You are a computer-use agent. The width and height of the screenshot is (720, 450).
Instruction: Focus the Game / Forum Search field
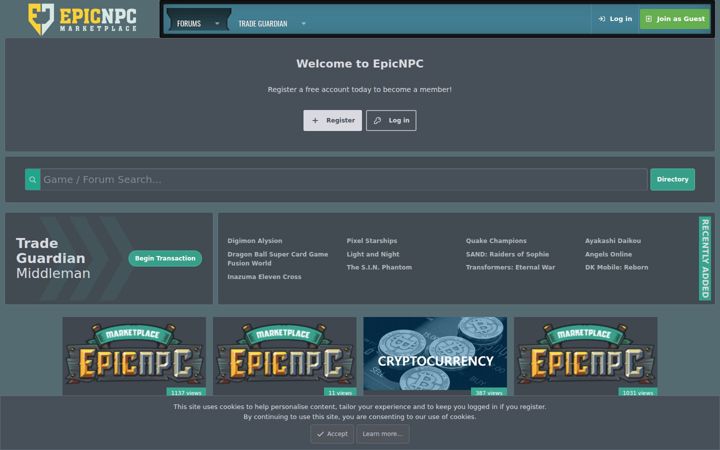pyautogui.click(x=344, y=180)
